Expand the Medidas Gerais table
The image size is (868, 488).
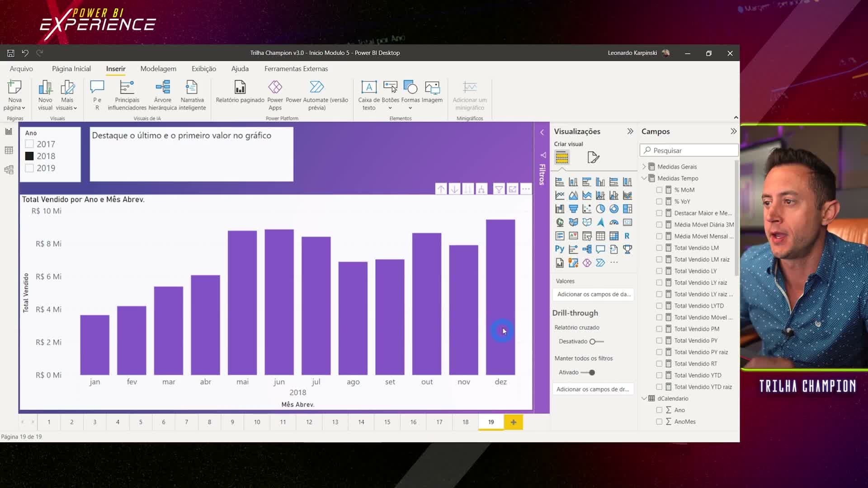tap(644, 167)
